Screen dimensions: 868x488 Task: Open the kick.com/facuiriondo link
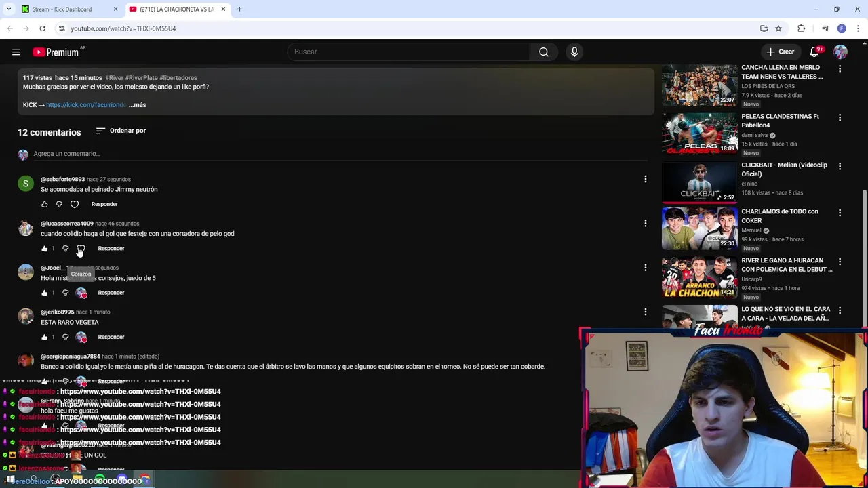(x=86, y=105)
